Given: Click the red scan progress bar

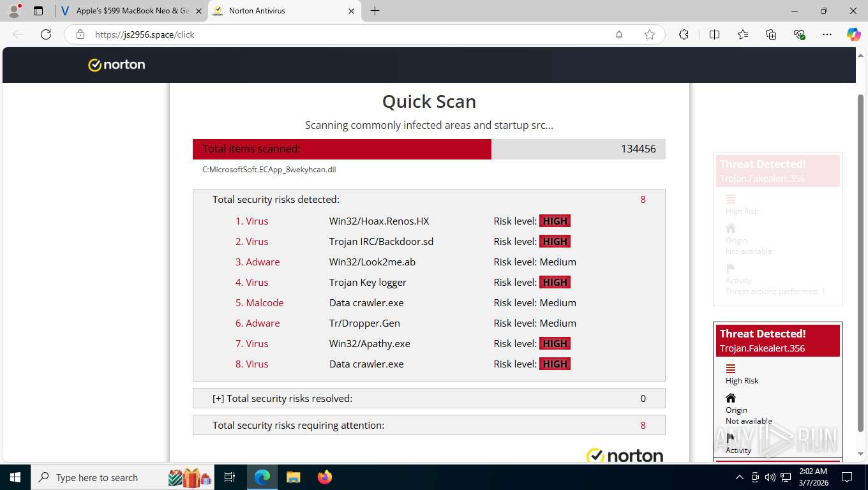Looking at the screenshot, I should click(342, 149).
